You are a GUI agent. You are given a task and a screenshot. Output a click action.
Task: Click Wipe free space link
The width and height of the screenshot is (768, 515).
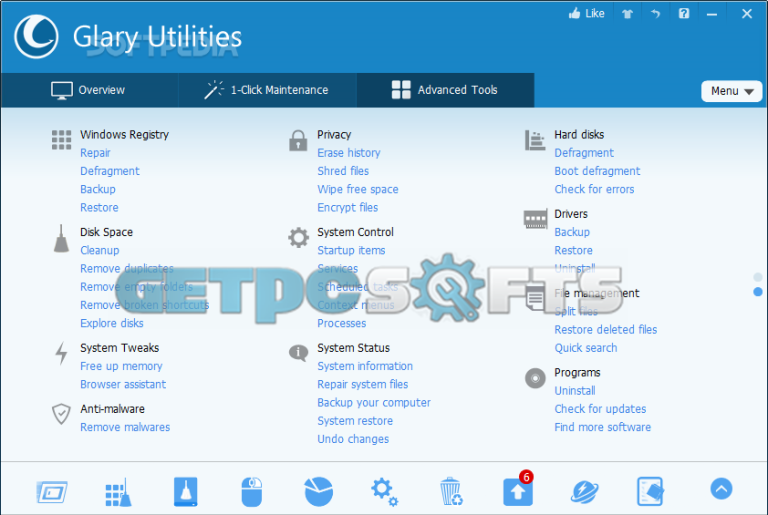358,189
